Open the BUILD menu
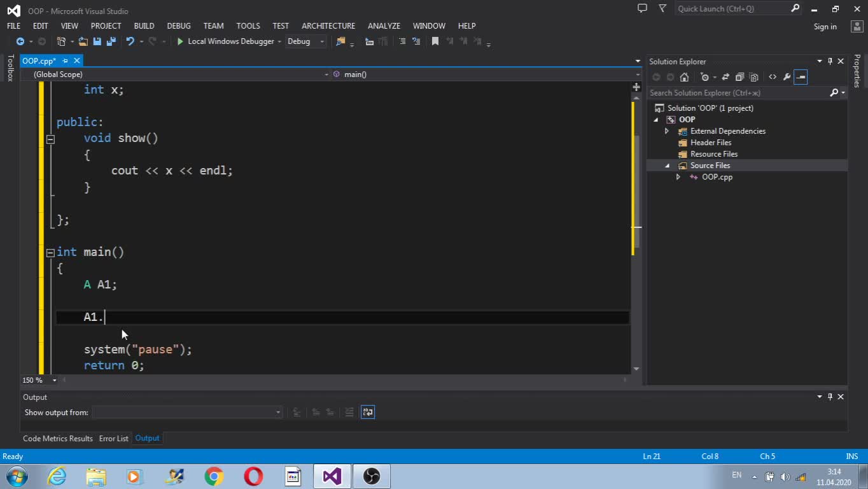The width and height of the screenshot is (868, 489). pyautogui.click(x=144, y=25)
